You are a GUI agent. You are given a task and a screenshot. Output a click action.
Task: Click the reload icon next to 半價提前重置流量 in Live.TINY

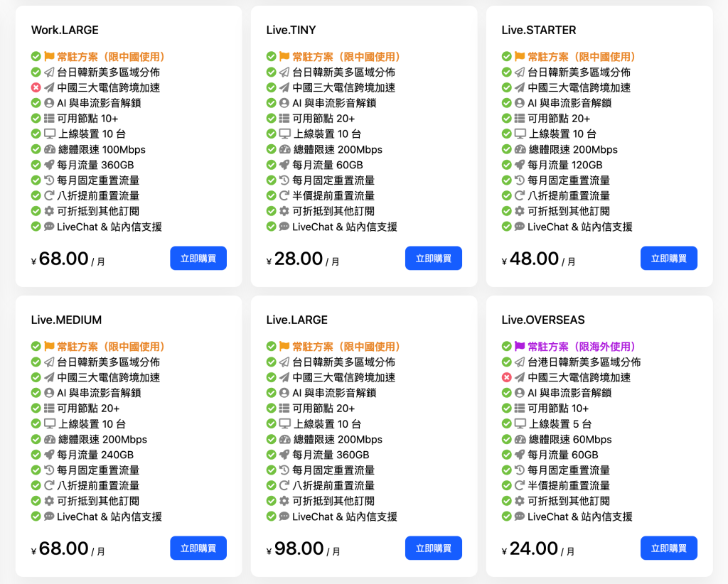pyautogui.click(x=284, y=196)
